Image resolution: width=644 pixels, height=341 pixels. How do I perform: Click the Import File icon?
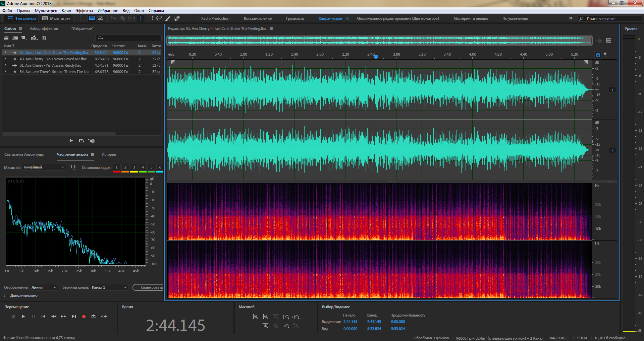[15, 38]
